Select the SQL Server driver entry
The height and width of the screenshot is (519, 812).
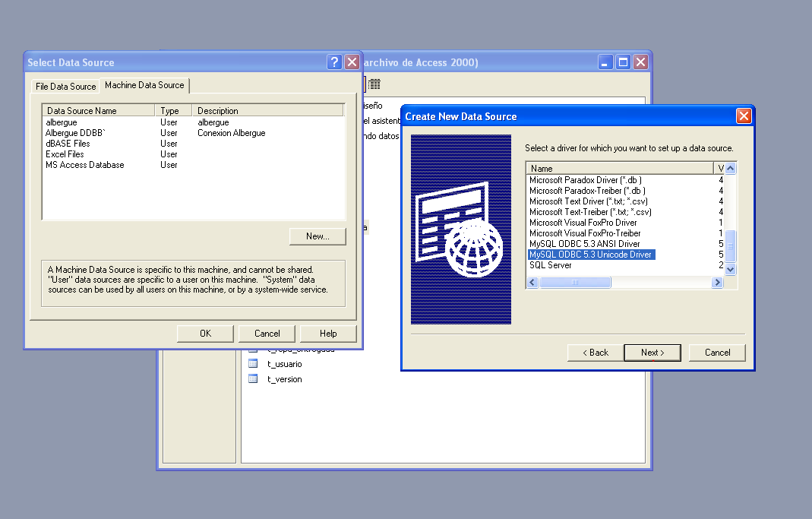pyautogui.click(x=551, y=265)
